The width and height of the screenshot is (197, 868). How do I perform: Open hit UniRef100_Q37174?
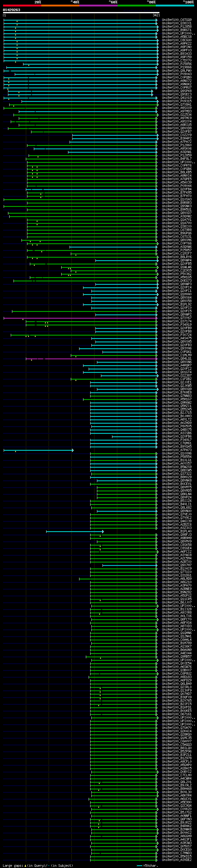point(177,321)
